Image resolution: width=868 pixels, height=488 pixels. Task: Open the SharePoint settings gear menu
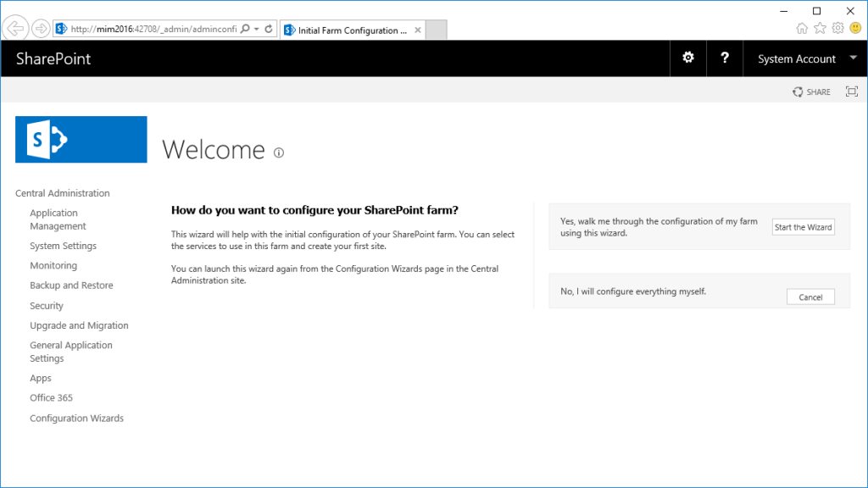(x=687, y=58)
